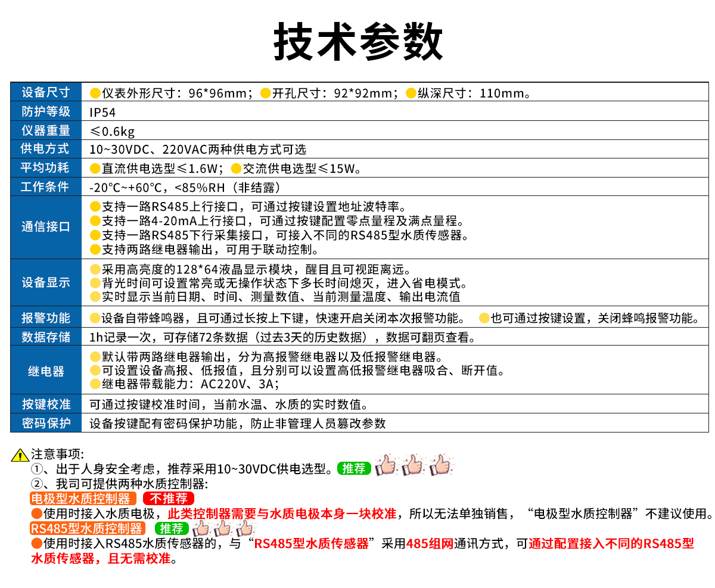Select the 报警功能 row header
This screenshot has height=588, width=715.
(x=46, y=318)
